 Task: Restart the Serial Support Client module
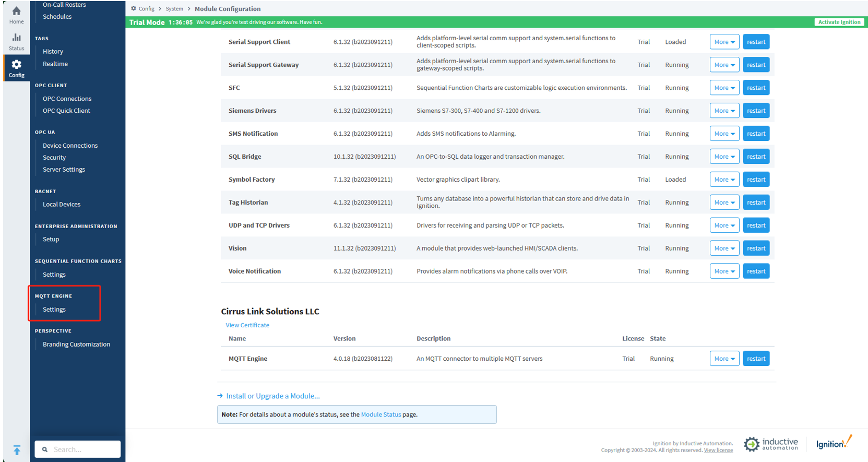click(x=756, y=42)
